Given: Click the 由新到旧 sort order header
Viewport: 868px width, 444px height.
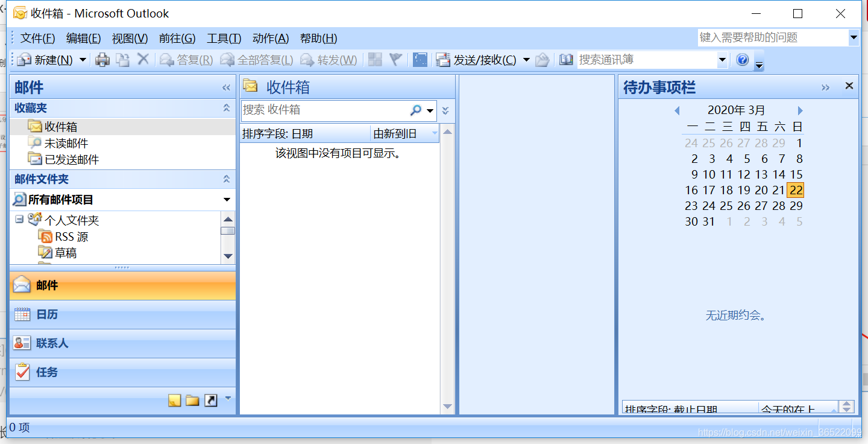Looking at the screenshot, I should (x=405, y=134).
